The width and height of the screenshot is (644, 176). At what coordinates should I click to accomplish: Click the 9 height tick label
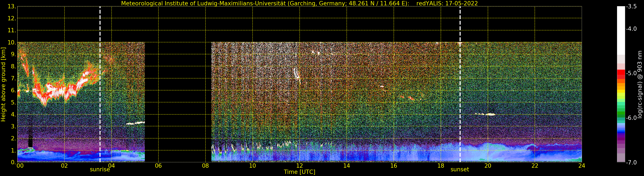[x=13, y=54]
